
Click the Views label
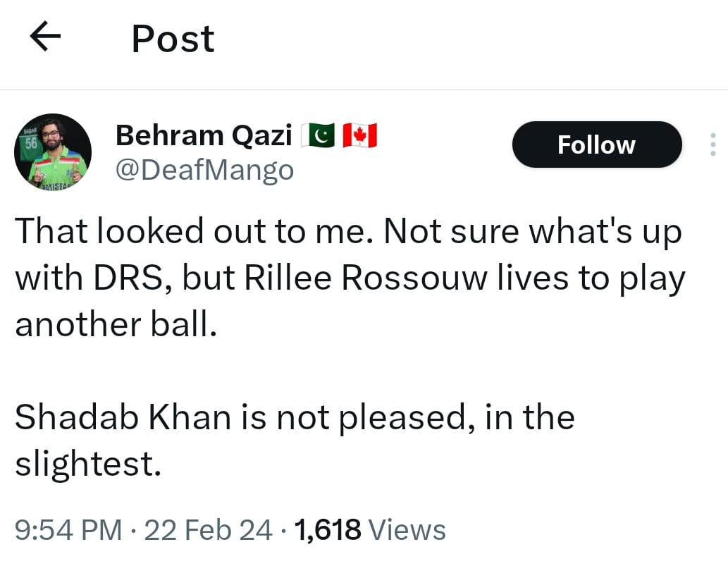(x=407, y=529)
